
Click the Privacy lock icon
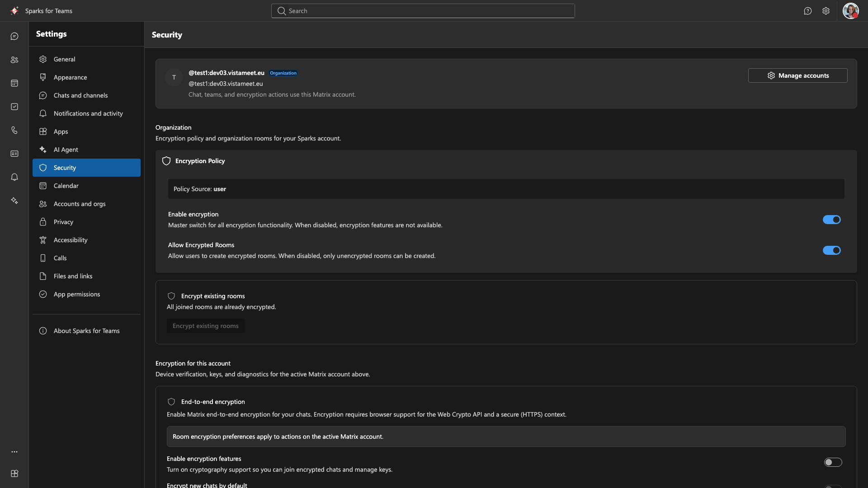coord(43,222)
